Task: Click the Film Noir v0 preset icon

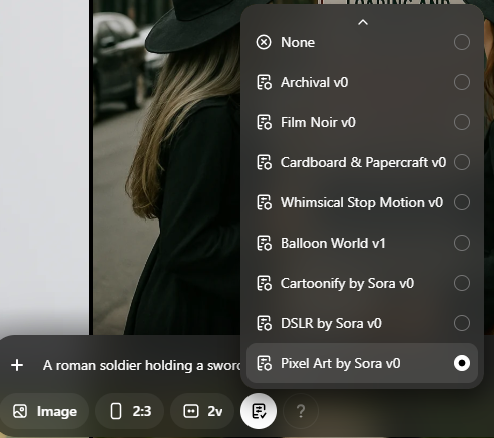Action: (264, 122)
